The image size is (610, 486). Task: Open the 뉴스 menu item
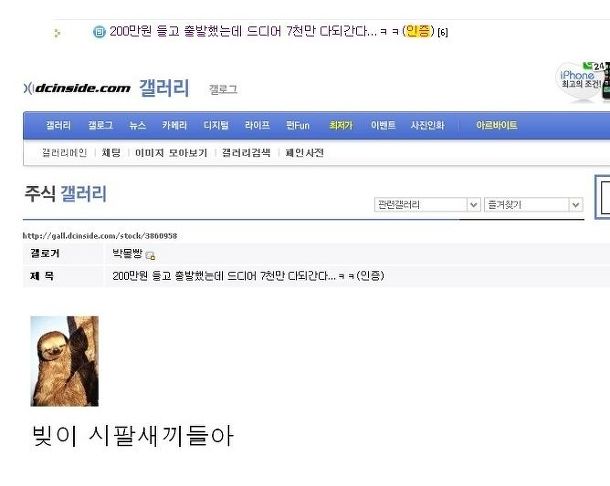[137, 125]
